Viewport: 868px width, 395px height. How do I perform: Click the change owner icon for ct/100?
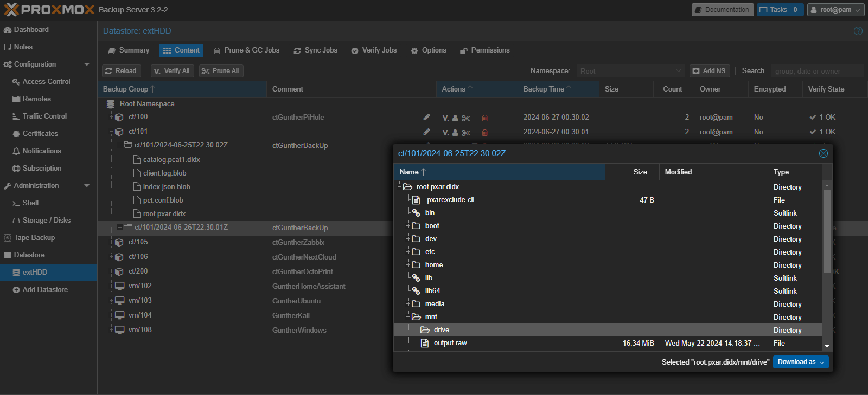(x=455, y=118)
